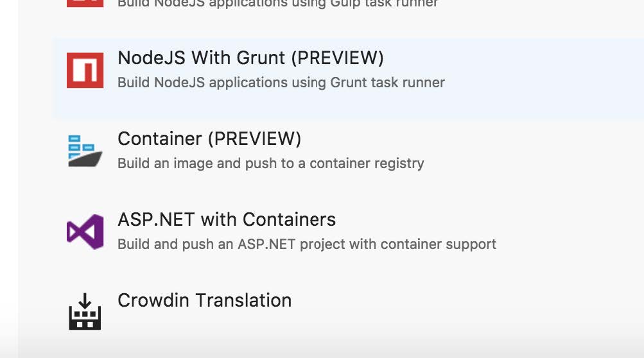Image resolution: width=644 pixels, height=358 pixels.
Task: Select the NodeJS With Grunt (PREVIEW) title
Action: tap(250, 58)
